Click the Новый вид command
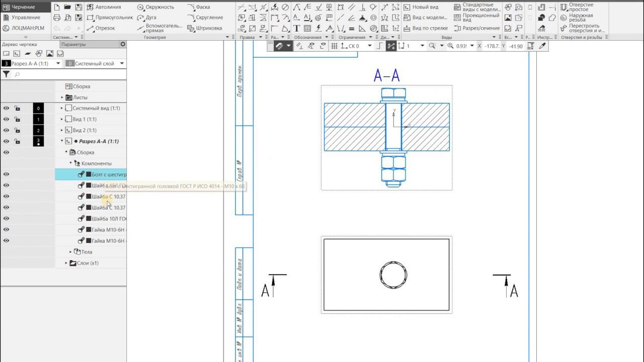 421,7
